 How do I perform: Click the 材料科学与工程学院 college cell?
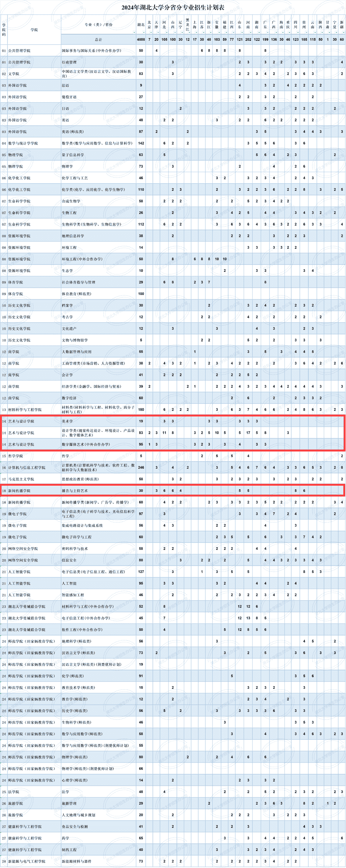coord(34,410)
